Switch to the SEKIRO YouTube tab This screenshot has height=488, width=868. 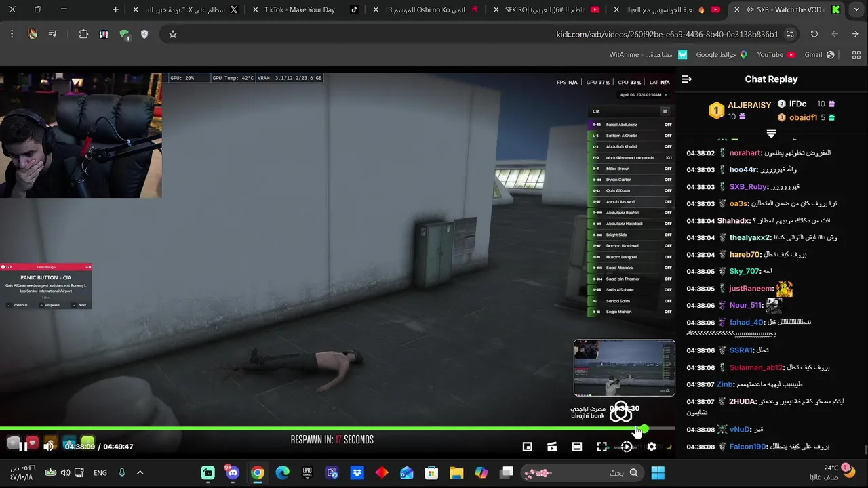click(x=546, y=9)
